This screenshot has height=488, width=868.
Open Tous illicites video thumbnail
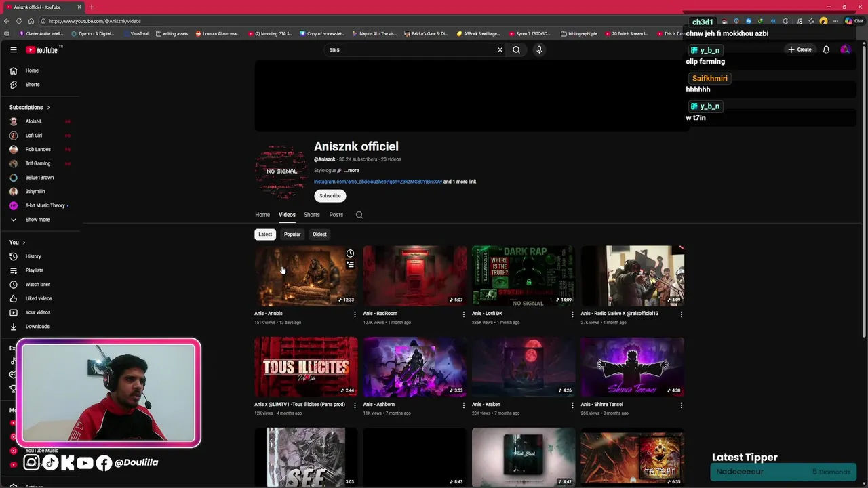click(306, 367)
